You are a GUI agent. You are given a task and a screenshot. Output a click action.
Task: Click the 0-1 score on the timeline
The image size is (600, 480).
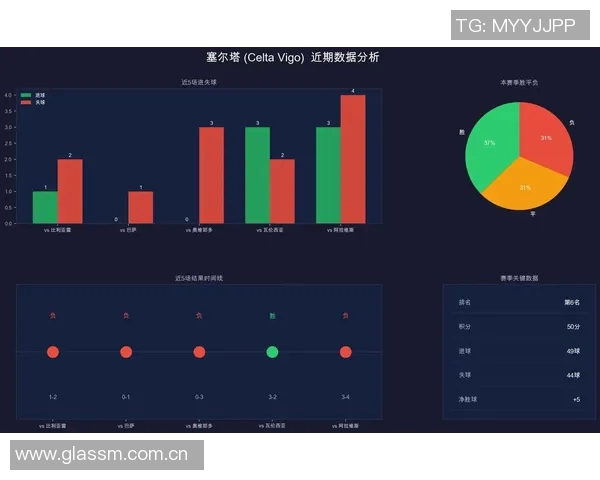tap(126, 397)
